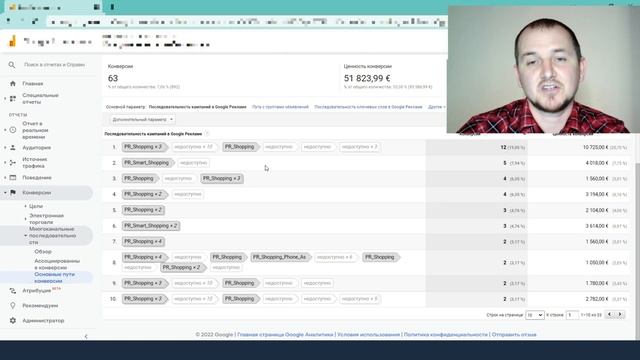
Task: Open Обзор in multichannel funnels
Action: click(x=43, y=251)
